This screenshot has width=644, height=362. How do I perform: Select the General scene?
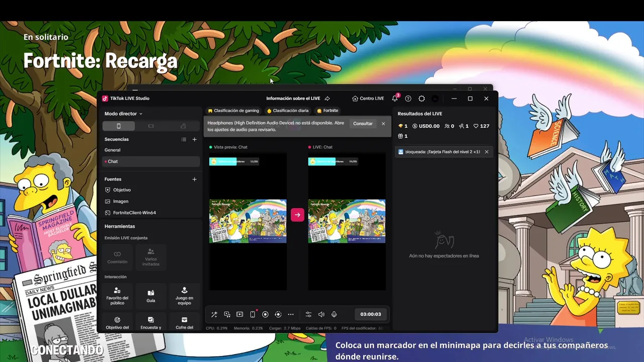tap(151, 150)
